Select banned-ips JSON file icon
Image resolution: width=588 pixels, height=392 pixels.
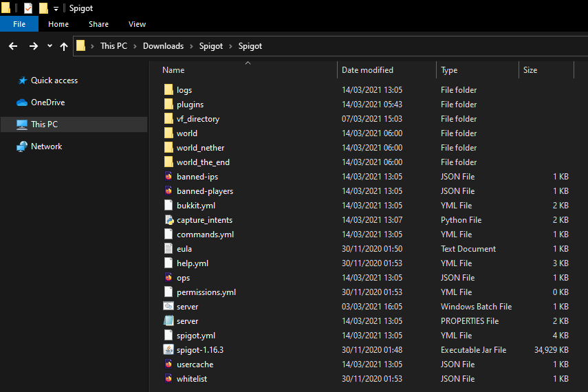(x=168, y=176)
